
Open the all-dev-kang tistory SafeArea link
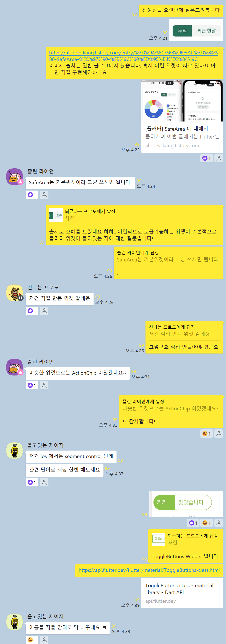click(133, 56)
